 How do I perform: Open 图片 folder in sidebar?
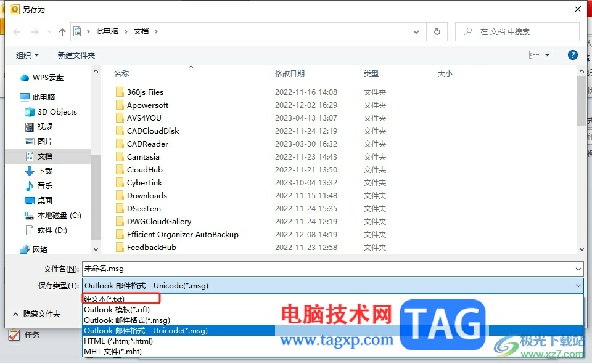[39, 142]
